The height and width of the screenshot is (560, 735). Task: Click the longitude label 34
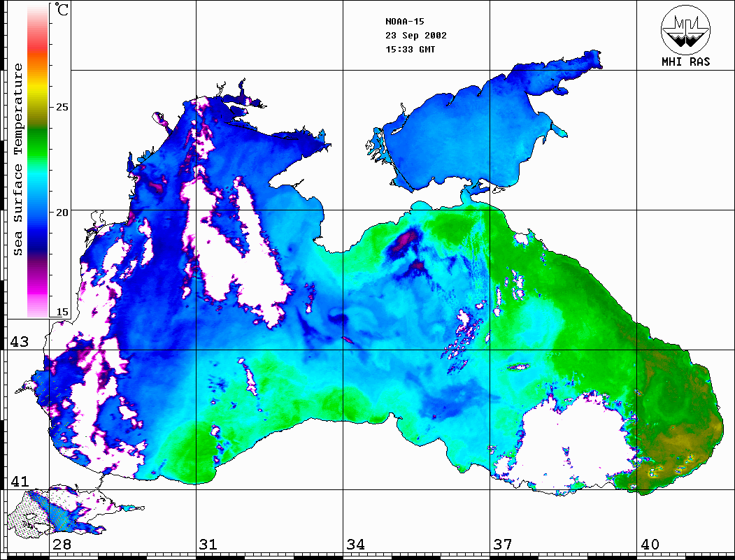tap(355, 545)
